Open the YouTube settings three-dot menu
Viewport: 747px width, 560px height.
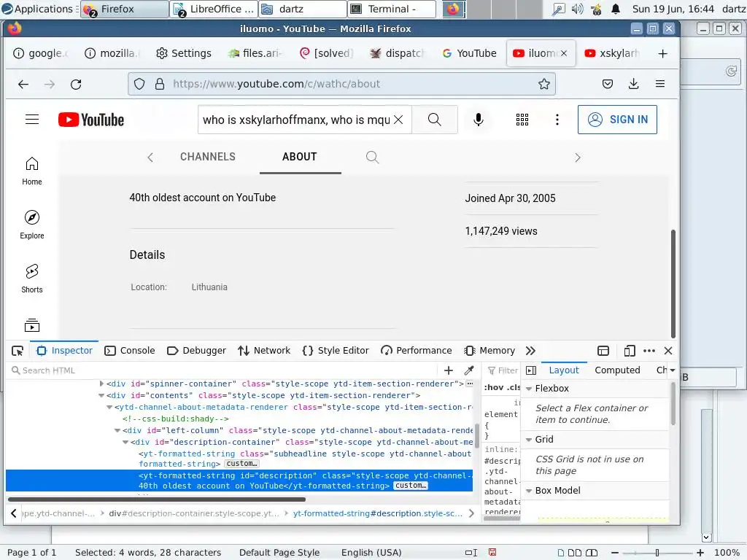[557, 120]
